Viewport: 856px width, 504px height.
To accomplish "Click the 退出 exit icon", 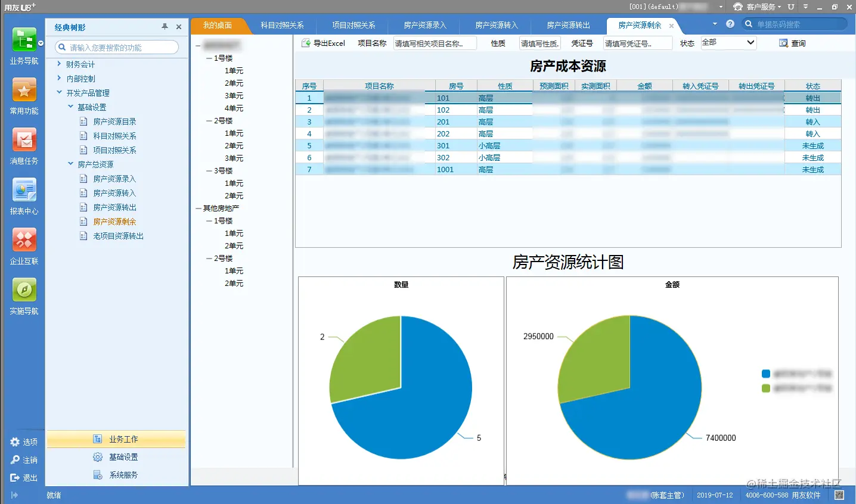I will (x=15, y=478).
